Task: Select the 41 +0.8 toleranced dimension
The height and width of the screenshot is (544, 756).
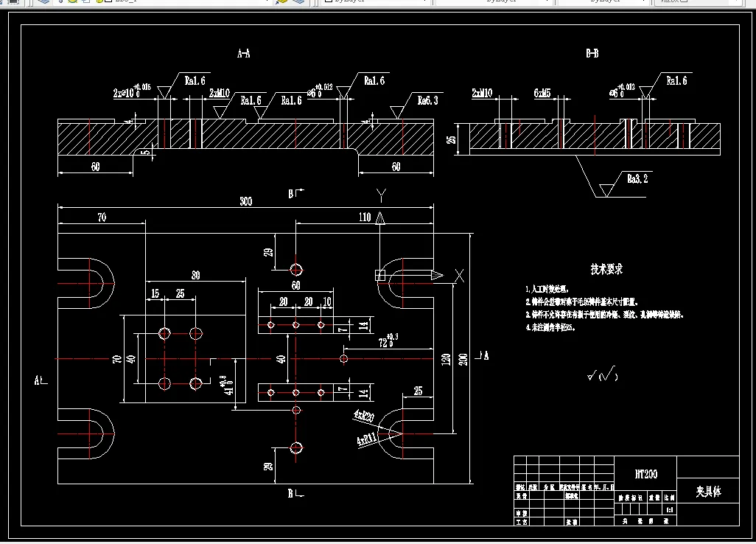Action: click(226, 385)
